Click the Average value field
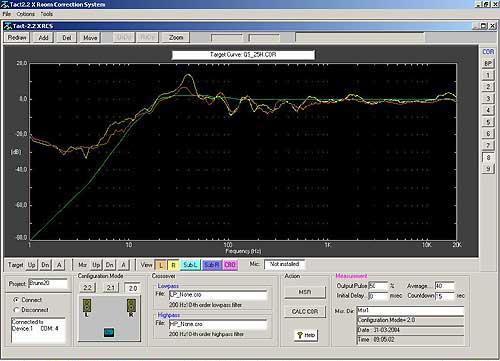This screenshot has width=500, height=361. [x=444, y=286]
